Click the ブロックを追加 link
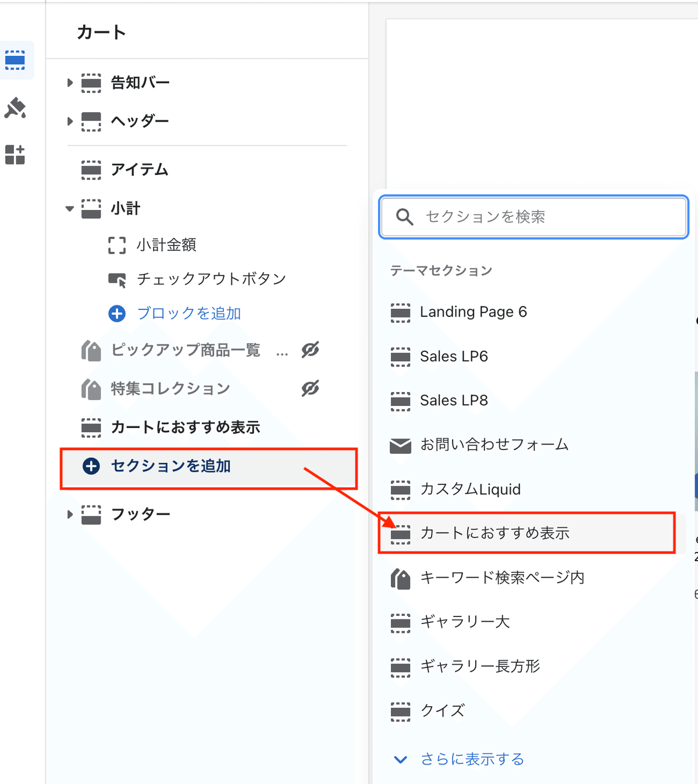This screenshot has height=784, width=698. (188, 313)
